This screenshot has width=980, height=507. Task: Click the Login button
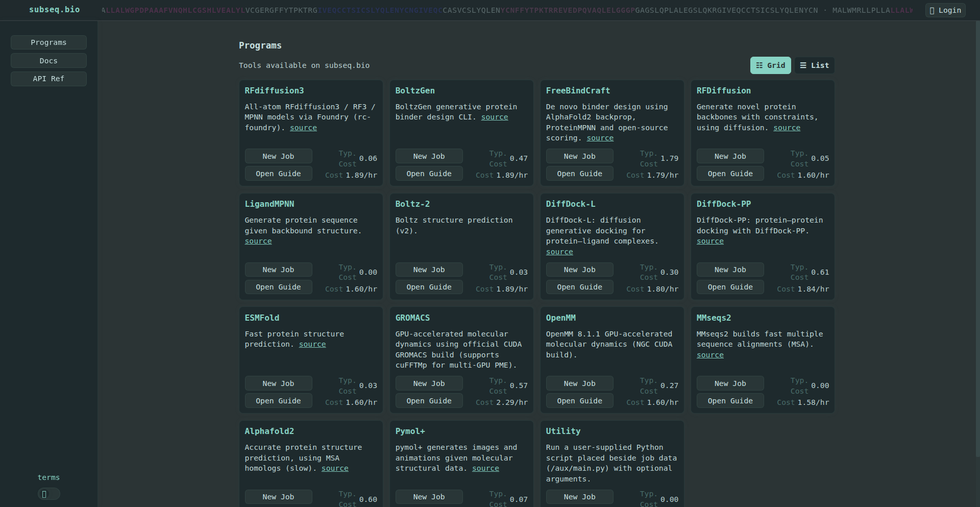click(945, 10)
